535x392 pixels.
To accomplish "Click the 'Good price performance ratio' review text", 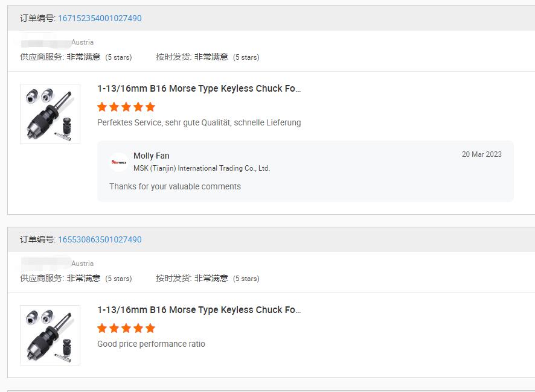I will (x=151, y=344).
